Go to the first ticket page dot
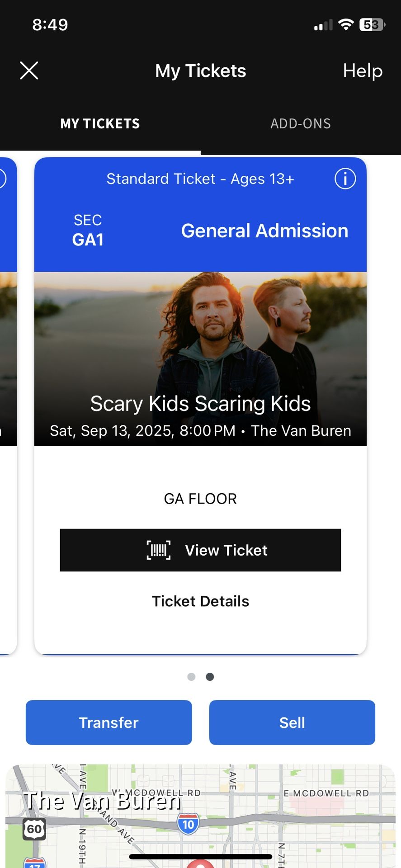Viewport: 401px width, 868px height. coord(191,677)
